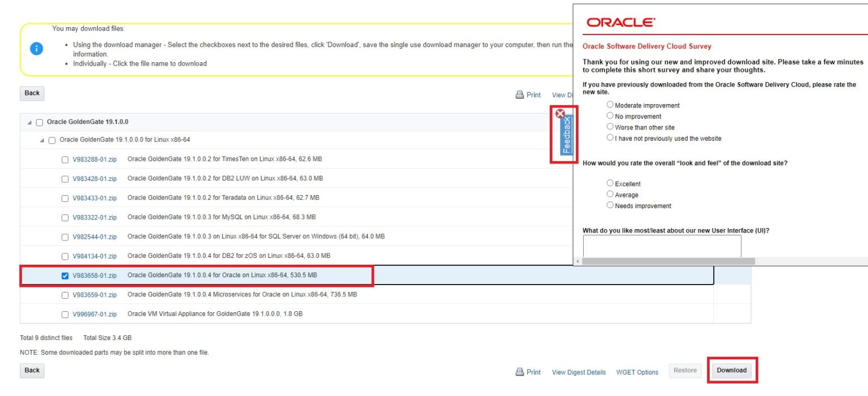Click the Oracle logo in the survey
The height and width of the screenshot is (396, 868).
[620, 23]
